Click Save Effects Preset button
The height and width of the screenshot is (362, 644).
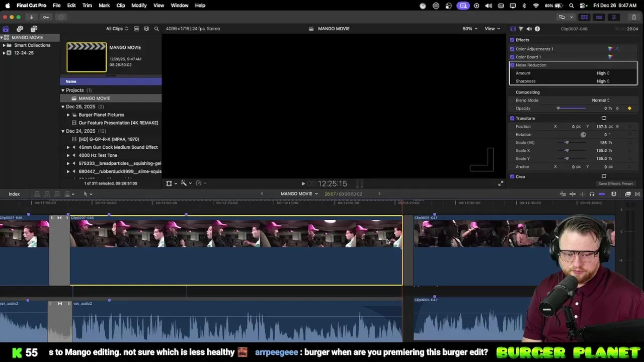(x=615, y=184)
